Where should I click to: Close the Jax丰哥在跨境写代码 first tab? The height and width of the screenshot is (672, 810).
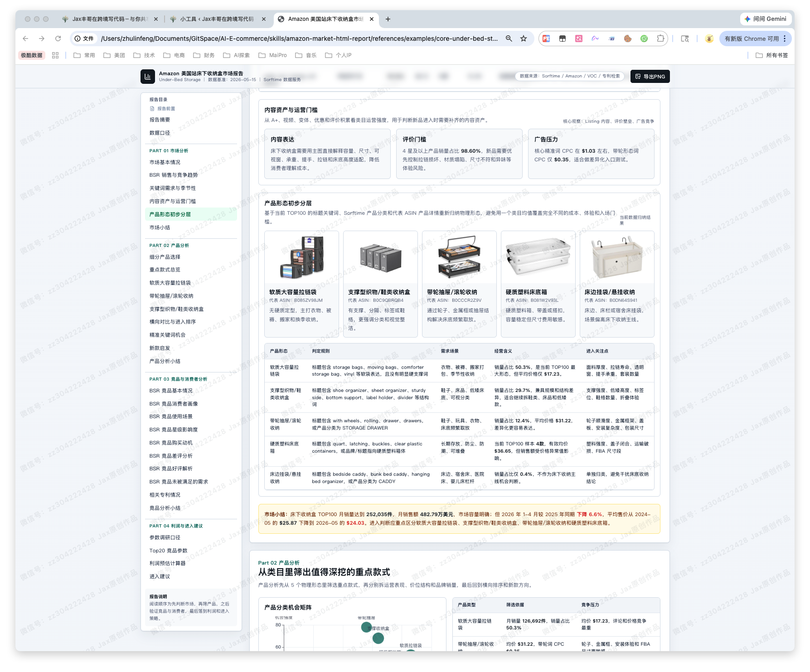[x=156, y=19]
